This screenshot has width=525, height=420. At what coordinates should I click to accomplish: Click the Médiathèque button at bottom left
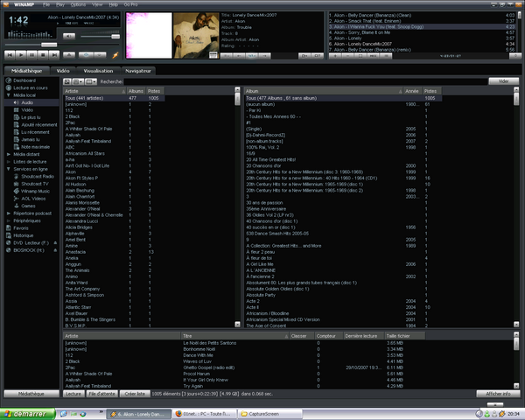pyautogui.click(x=31, y=394)
